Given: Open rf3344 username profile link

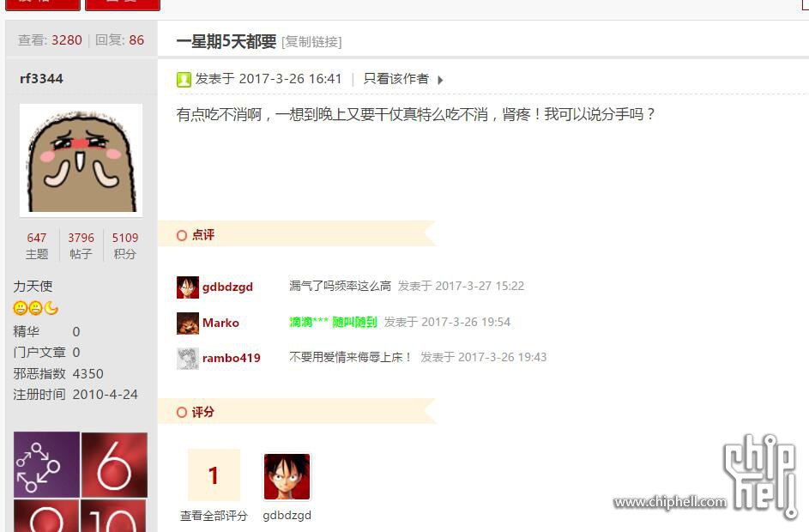Looking at the screenshot, I should pos(41,79).
